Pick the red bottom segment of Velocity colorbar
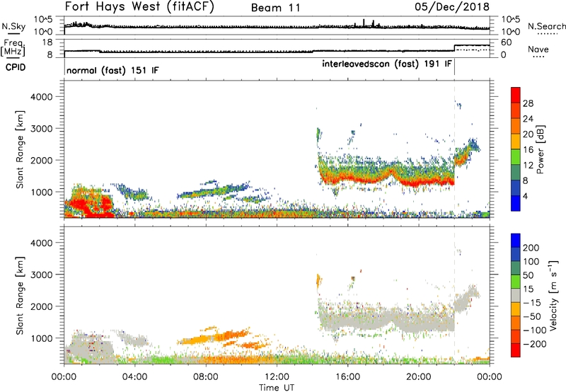Viewport: 566px width, 392px height. pos(516,350)
